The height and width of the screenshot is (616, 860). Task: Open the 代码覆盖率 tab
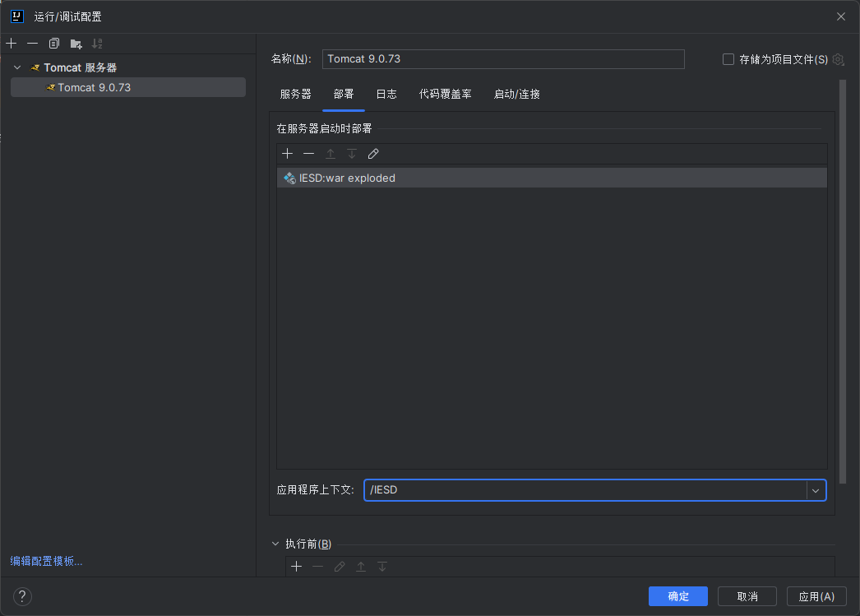pos(446,95)
